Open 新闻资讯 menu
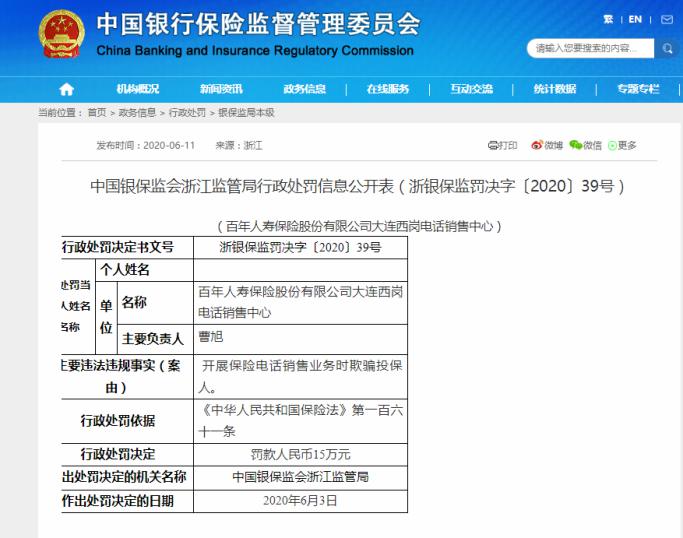The image size is (683, 538). (x=221, y=89)
